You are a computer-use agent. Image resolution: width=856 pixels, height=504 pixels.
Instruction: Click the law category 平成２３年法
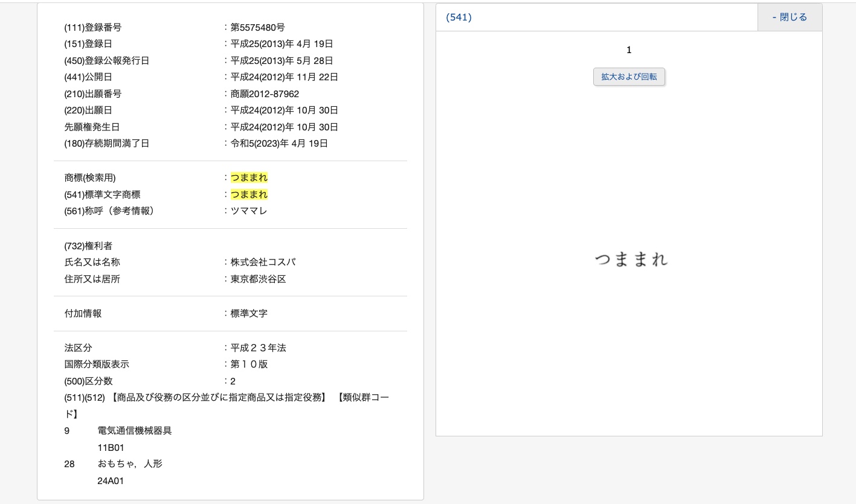(259, 348)
